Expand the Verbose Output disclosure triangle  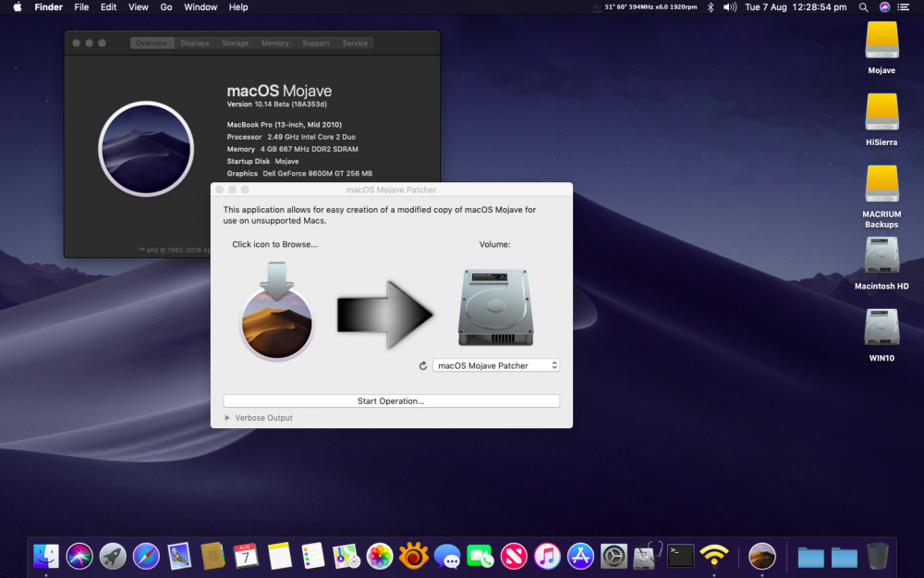pos(227,418)
